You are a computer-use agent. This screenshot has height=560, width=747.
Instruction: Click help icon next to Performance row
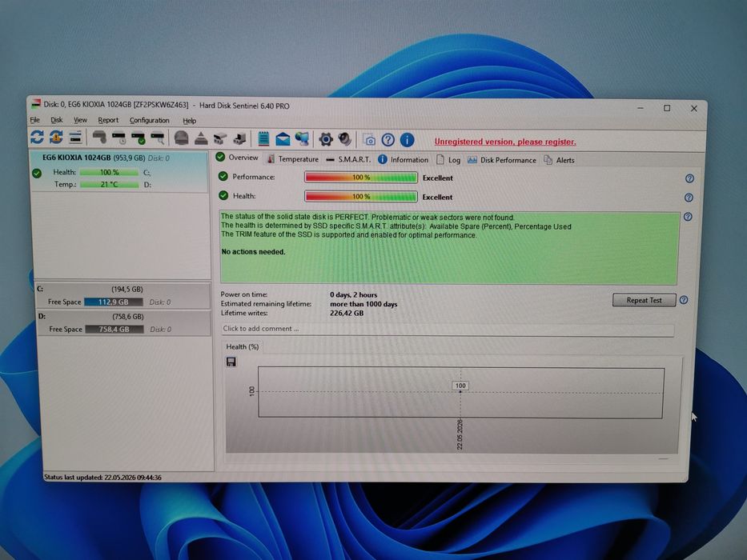coord(689,178)
